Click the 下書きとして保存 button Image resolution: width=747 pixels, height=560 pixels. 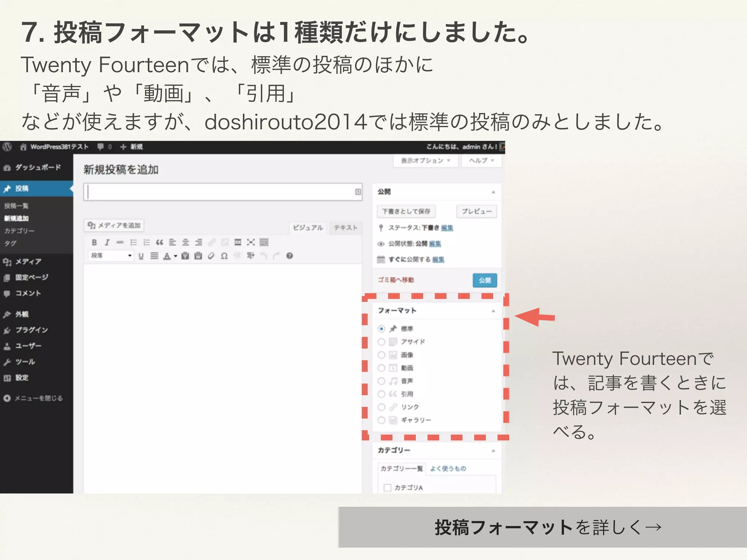[x=406, y=211]
